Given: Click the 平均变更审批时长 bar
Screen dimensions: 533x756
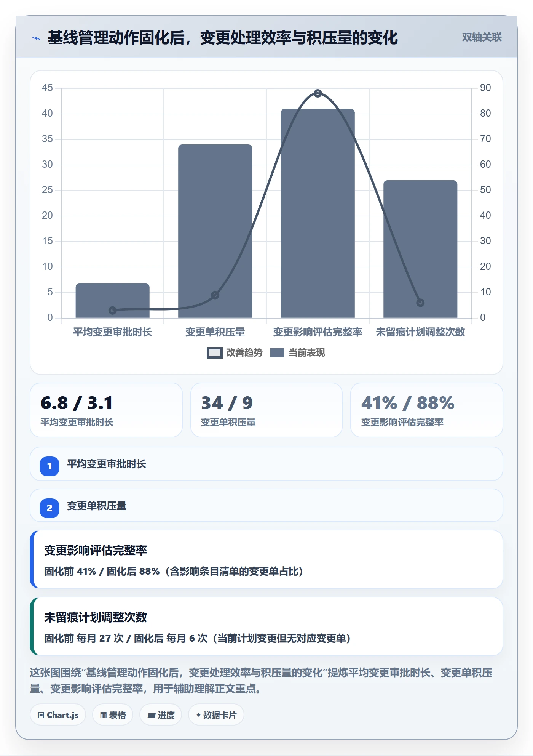Looking at the screenshot, I should click(112, 301).
